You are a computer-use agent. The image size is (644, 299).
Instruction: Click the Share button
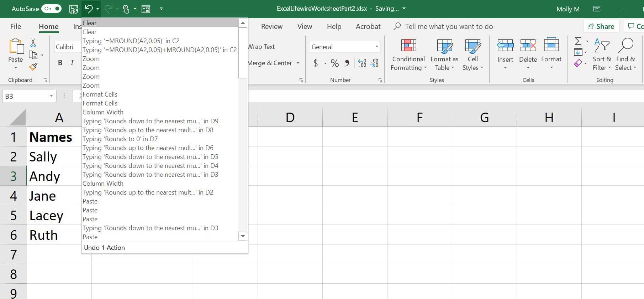point(601,26)
